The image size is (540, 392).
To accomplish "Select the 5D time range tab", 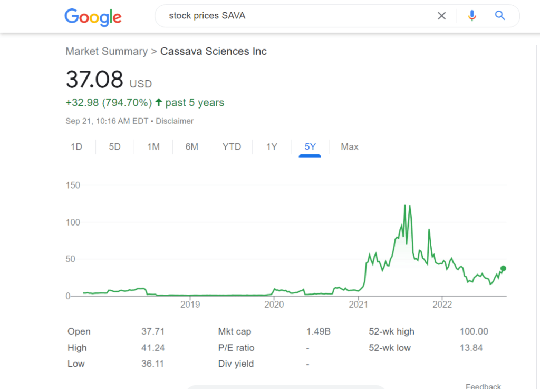I will (114, 146).
